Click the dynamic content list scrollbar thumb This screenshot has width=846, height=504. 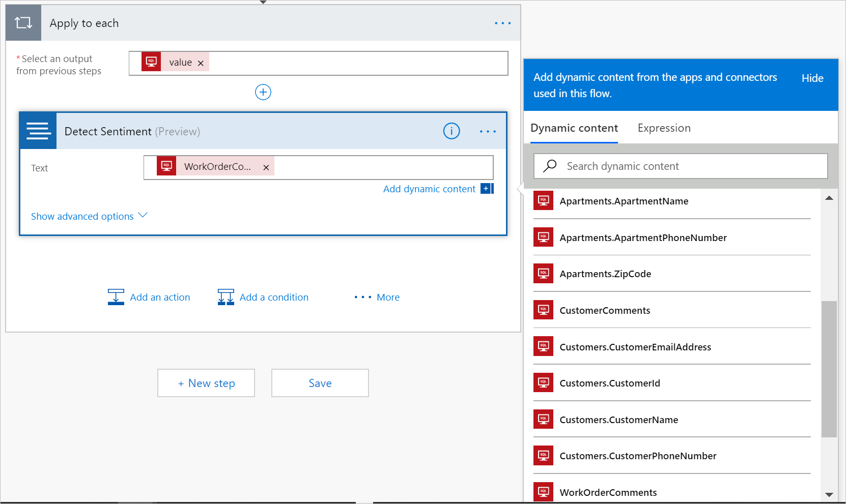(829, 369)
